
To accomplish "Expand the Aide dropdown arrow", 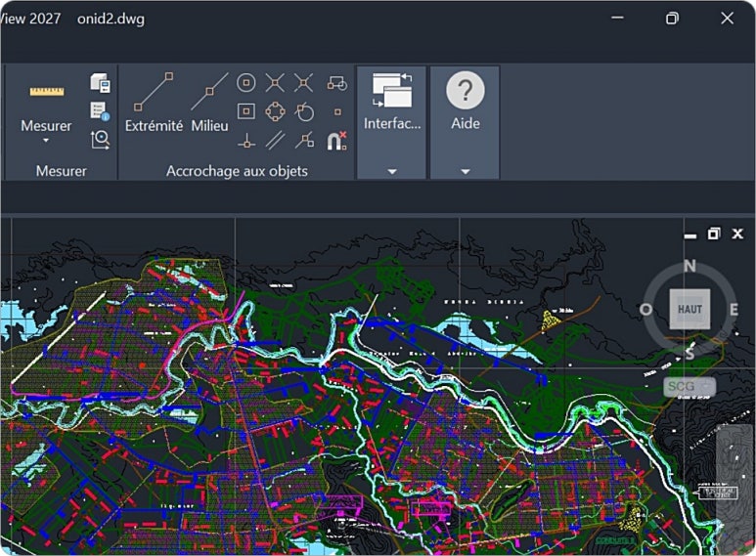I will pyautogui.click(x=466, y=172).
